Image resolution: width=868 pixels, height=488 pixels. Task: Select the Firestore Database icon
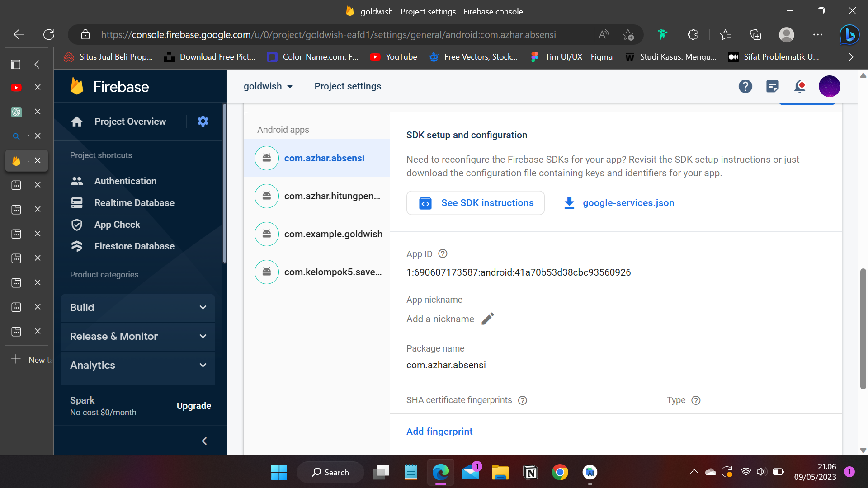(x=77, y=246)
